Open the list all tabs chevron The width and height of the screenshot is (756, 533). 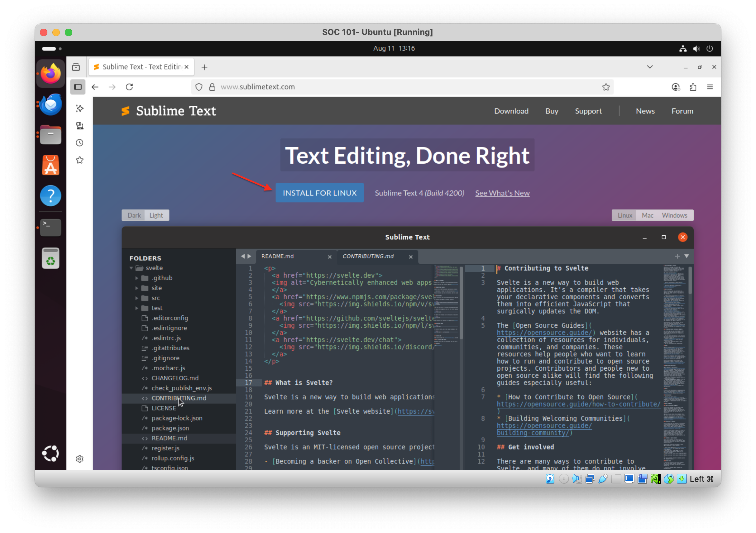point(650,67)
